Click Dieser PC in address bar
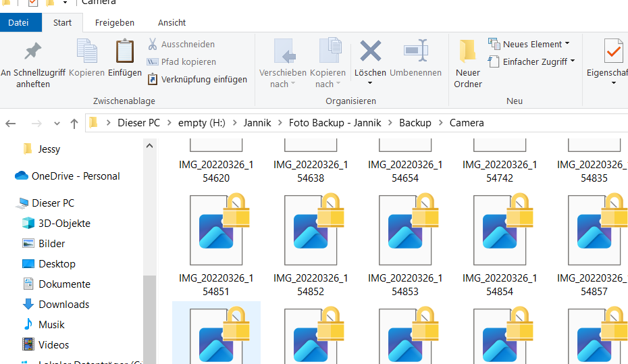This screenshot has height=364, width=628. [138, 122]
